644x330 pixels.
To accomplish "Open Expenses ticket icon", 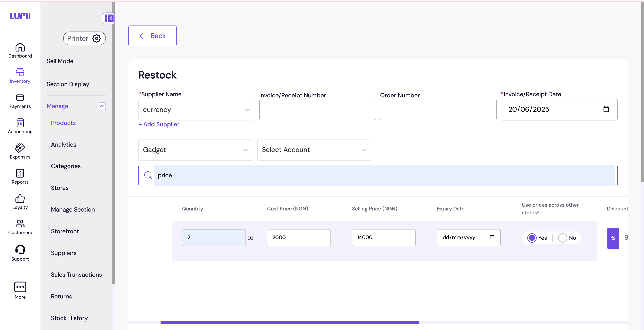I will click(20, 148).
